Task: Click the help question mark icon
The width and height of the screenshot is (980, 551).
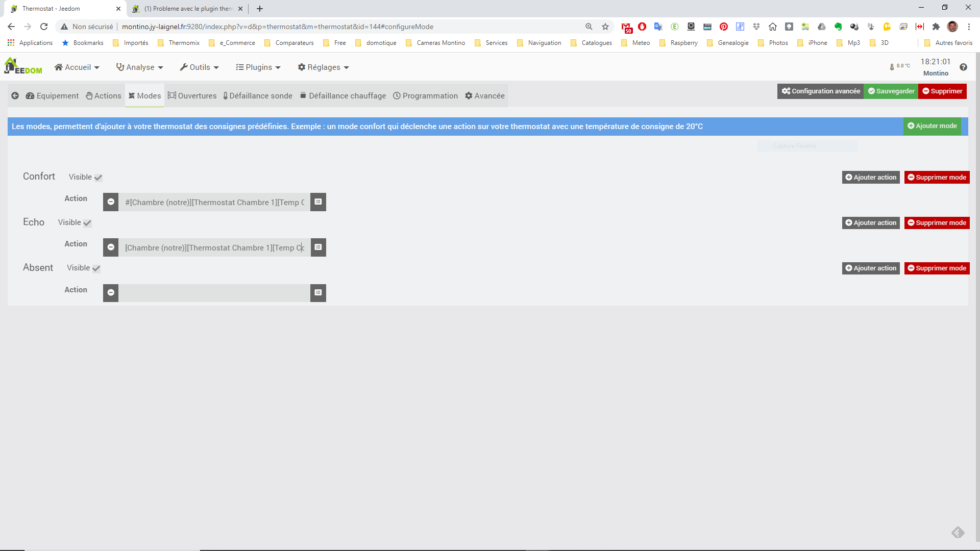Action: [963, 67]
